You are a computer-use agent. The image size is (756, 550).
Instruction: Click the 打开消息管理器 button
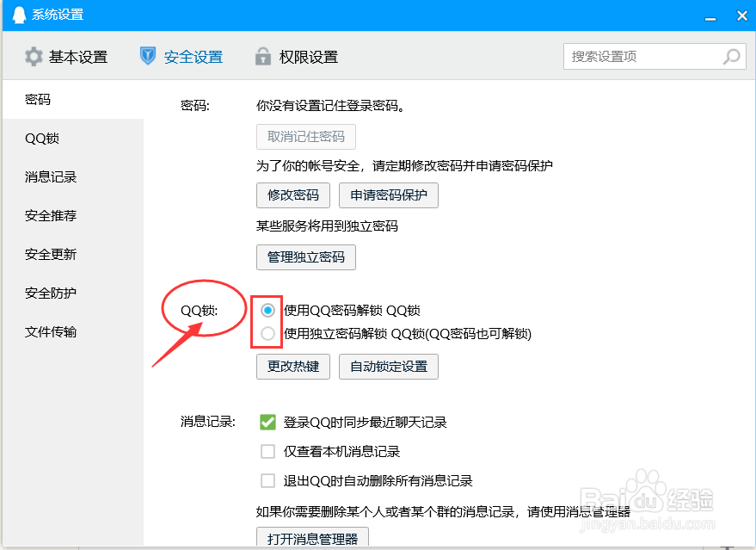[x=312, y=538]
